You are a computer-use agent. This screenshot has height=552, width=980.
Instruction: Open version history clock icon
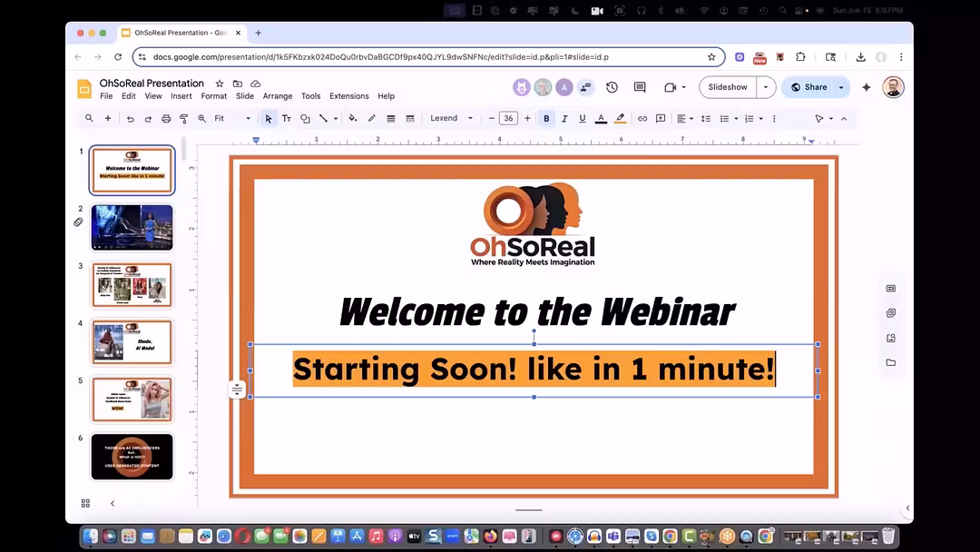(x=612, y=87)
